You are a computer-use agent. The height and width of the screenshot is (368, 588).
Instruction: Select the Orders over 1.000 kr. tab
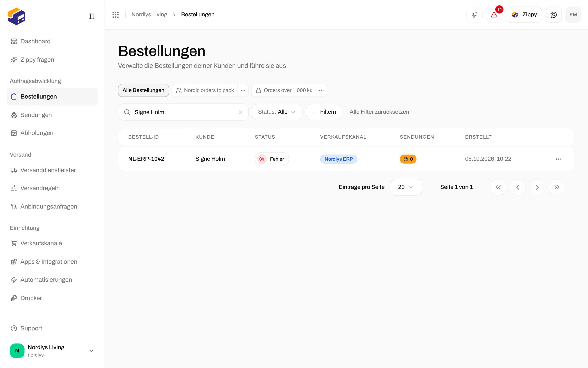click(284, 90)
